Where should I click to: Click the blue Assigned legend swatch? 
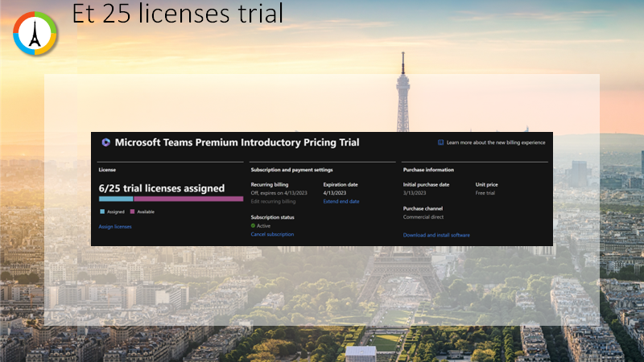(102, 212)
